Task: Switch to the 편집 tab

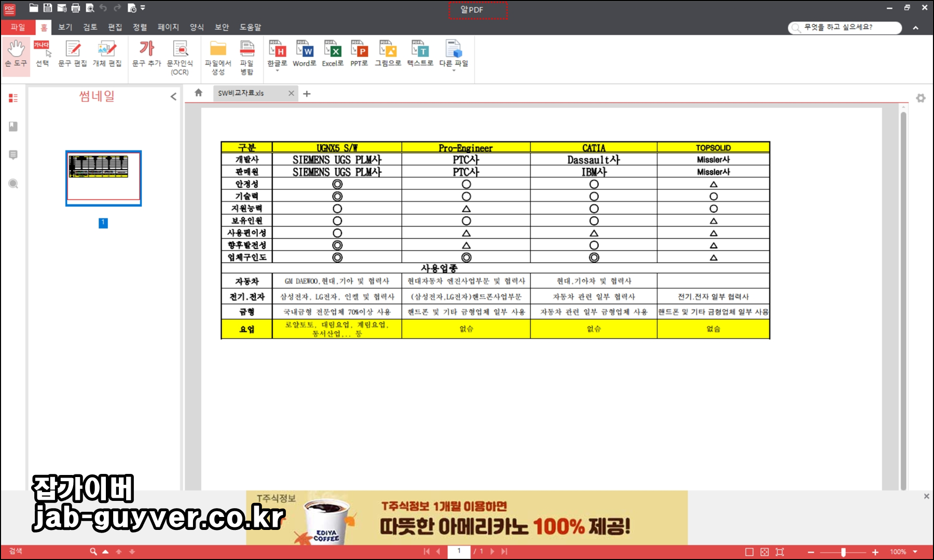Action: pyautogui.click(x=115, y=27)
